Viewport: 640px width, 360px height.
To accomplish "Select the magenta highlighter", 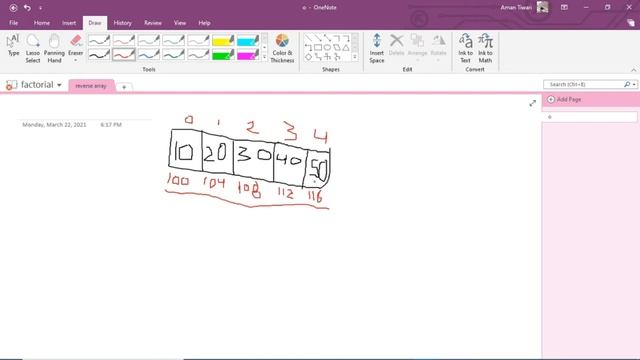I will [248, 54].
